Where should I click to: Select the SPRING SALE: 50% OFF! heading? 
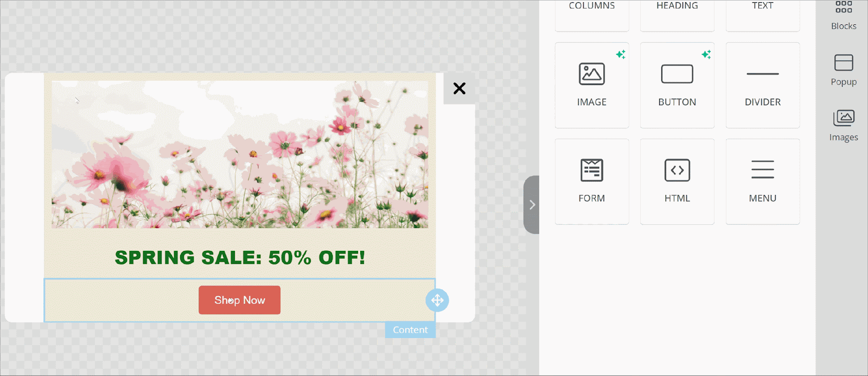point(240,257)
